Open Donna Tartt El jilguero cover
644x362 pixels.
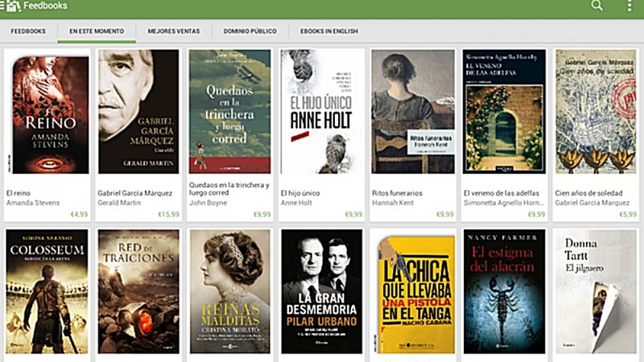click(x=596, y=291)
